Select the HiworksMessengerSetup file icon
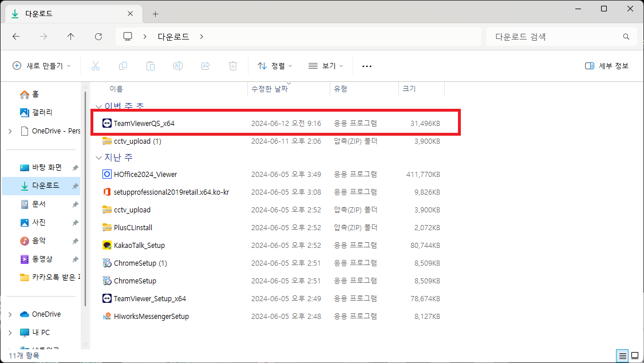 pos(107,316)
